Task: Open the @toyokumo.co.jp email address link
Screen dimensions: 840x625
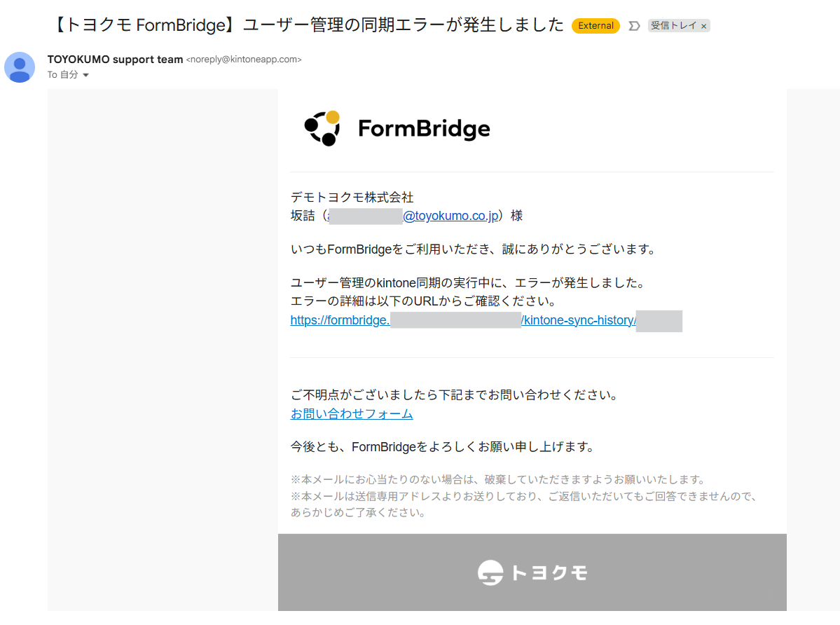Action: click(x=450, y=216)
